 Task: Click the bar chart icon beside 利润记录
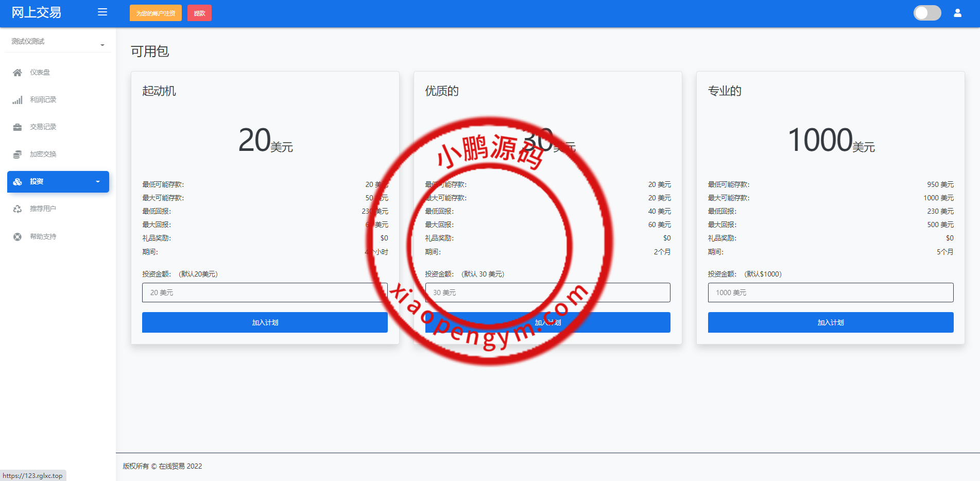pos(18,100)
